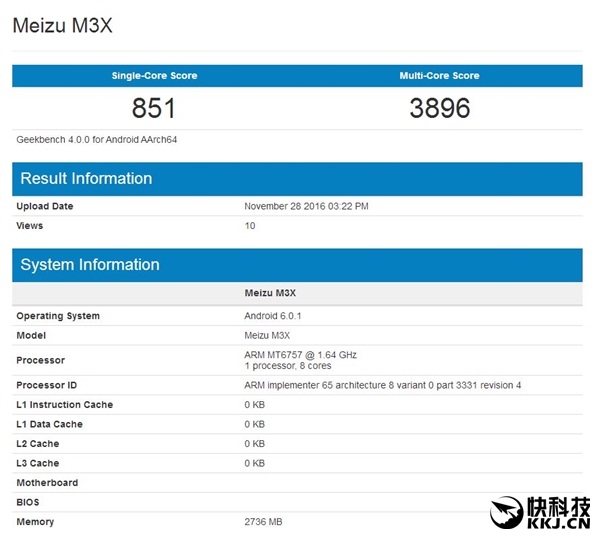Click the Processor ID ARM implementer text

(x=382, y=385)
